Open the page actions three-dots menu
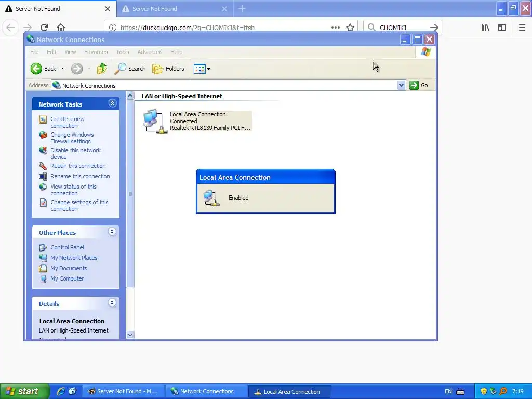Screen dimensions: 532x399 pyautogui.click(x=336, y=28)
